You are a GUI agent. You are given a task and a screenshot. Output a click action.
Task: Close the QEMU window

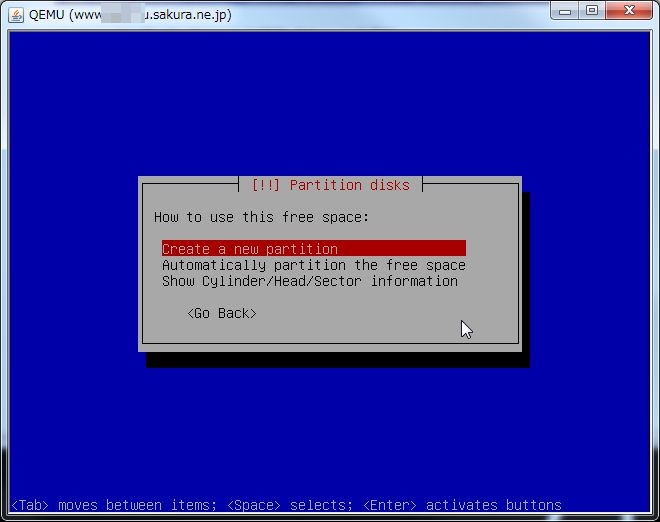pyautogui.click(x=629, y=11)
